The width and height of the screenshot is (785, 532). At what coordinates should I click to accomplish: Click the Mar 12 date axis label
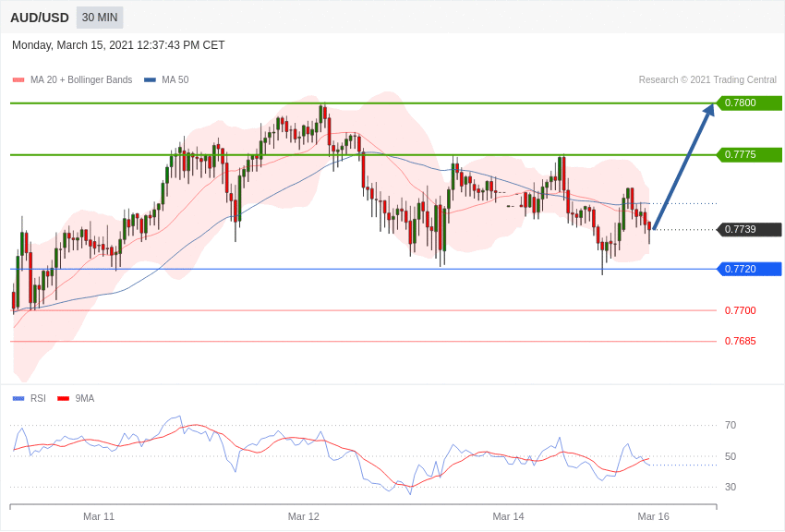coord(304,517)
